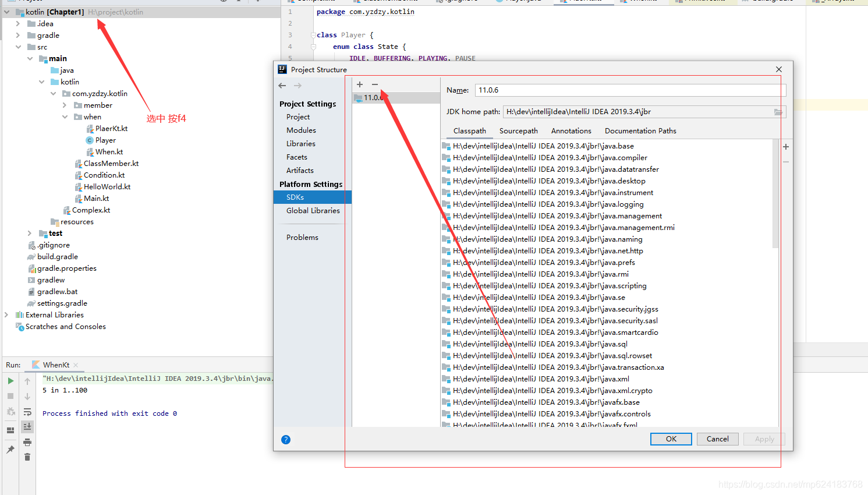Run the program with the green play icon

tap(10, 381)
